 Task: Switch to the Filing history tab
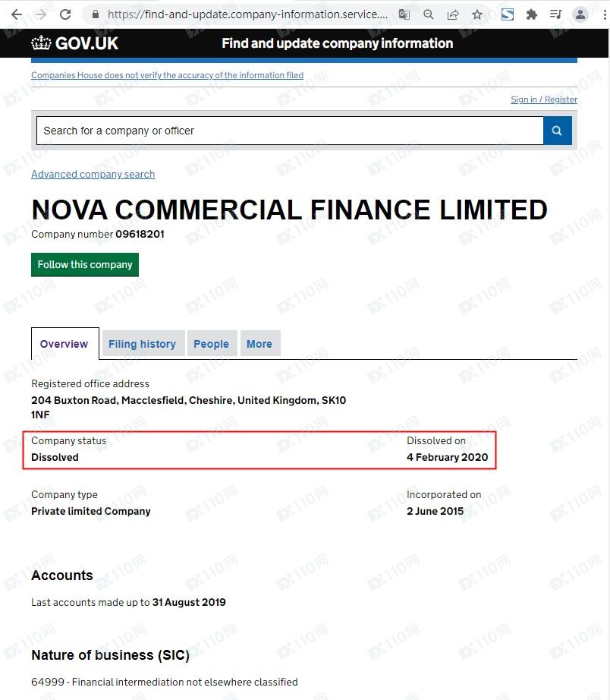[143, 344]
